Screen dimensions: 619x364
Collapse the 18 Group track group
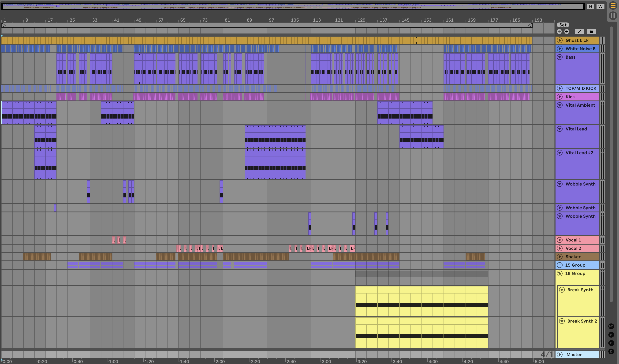pos(559,273)
